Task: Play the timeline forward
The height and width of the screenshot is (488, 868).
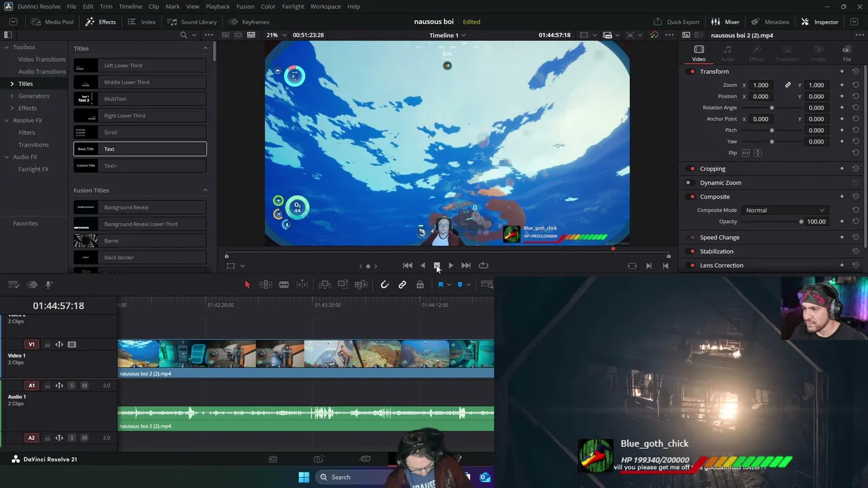Action: pos(451,266)
